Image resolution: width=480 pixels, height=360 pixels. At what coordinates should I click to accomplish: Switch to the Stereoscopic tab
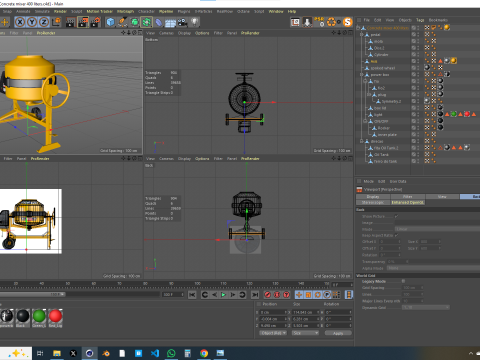click(x=373, y=202)
